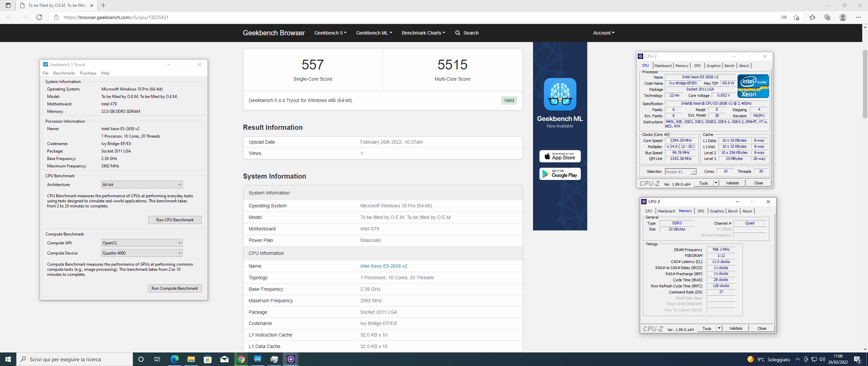This screenshot has height=366, width=868.
Task: Open the 9°C Soleggiato weather widget
Action: tap(769, 359)
